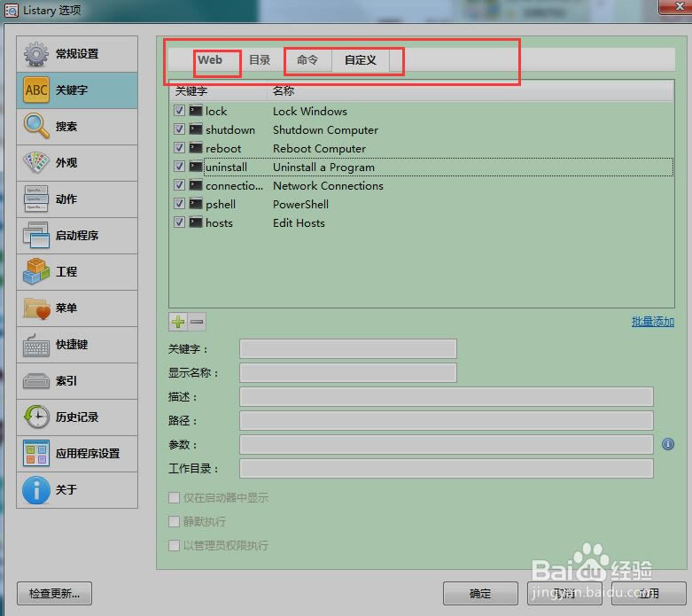Click the 检查更新... button
This screenshot has height=616, width=692.
[x=54, y=593]
